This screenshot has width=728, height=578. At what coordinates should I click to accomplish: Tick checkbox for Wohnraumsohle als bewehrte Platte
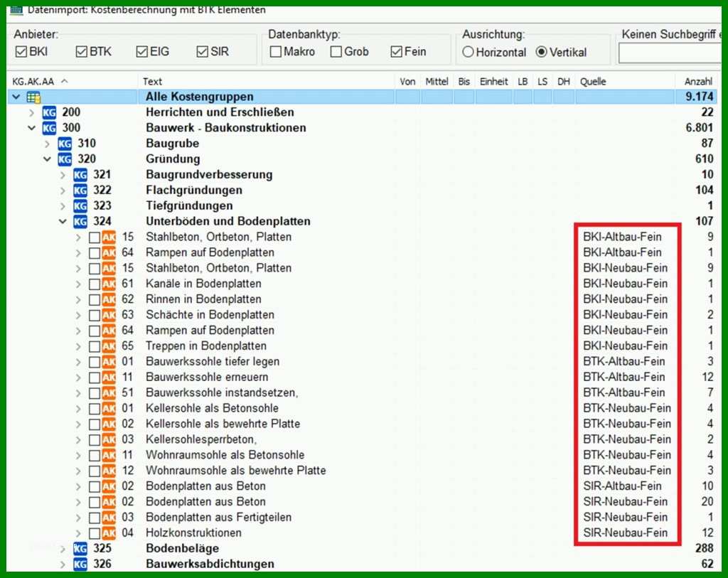(x=95, y=471)
